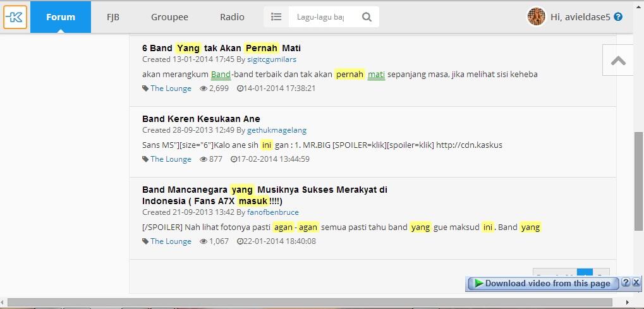This screenshot has width=644, height=309.
Task: Open the user avatar picture
Action: 537,17
